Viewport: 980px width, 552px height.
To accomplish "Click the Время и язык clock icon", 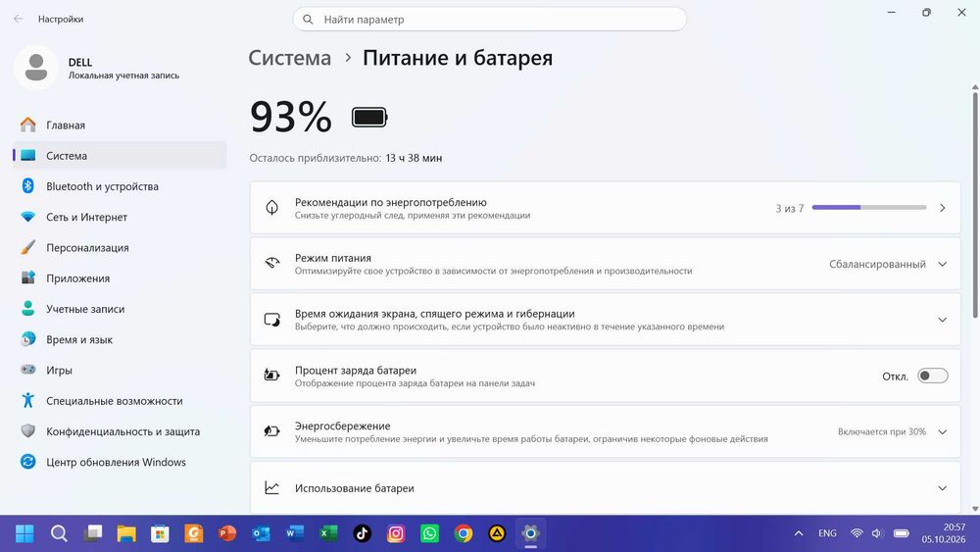I will (x=28, y=339).
